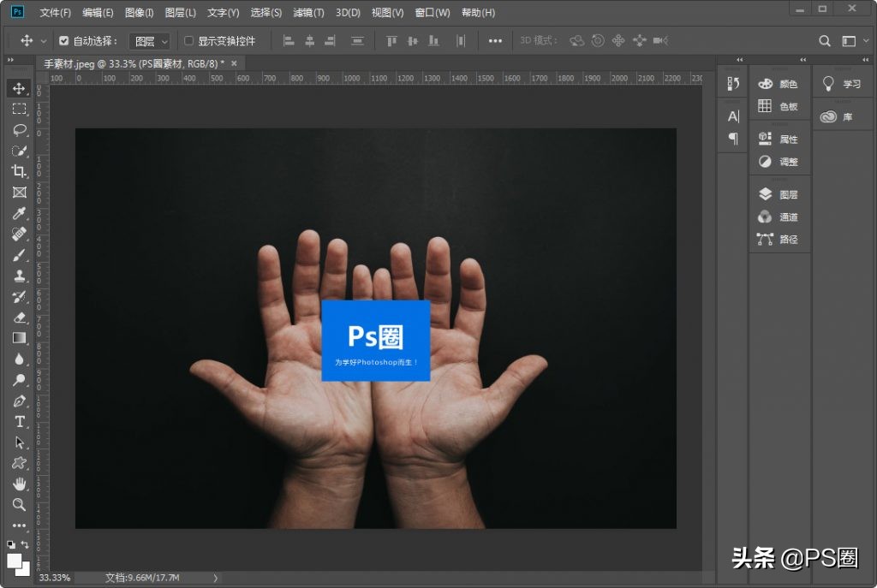Select the Quick Selection tool
This screenshot has width=877, height=588.
19,151
